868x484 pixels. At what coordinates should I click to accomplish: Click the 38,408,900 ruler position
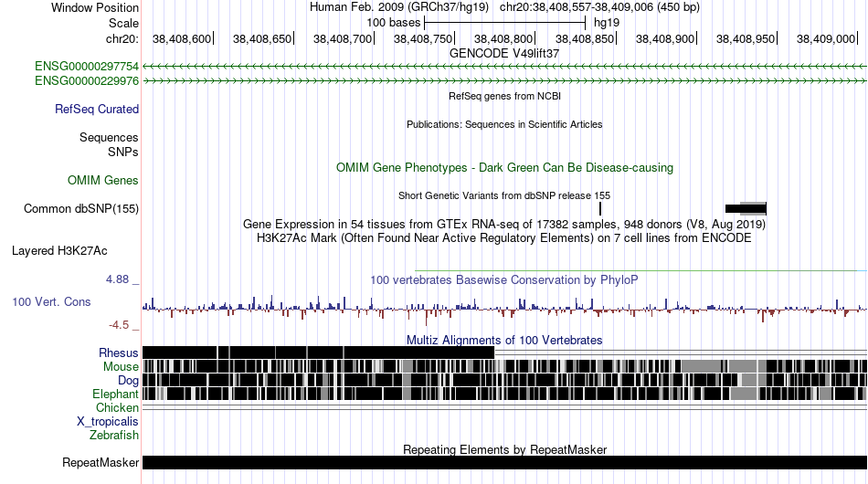pyautogui.click(x=665, y=38)
